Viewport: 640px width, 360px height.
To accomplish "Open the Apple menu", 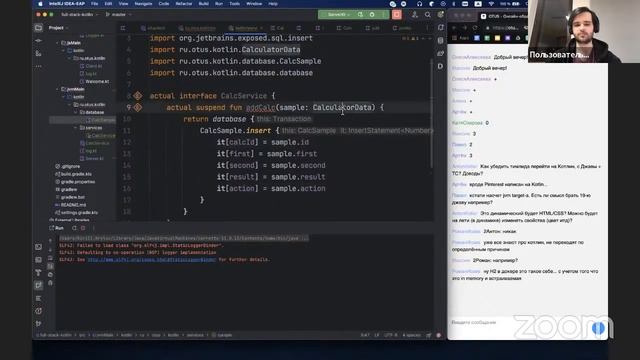I will (x=40, y=4).
